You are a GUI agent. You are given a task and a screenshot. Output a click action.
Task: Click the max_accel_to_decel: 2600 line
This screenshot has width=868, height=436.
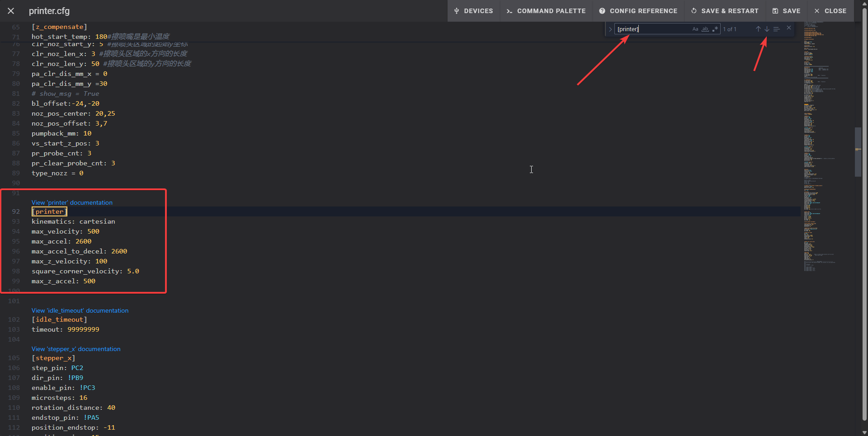tap(80, 251)
